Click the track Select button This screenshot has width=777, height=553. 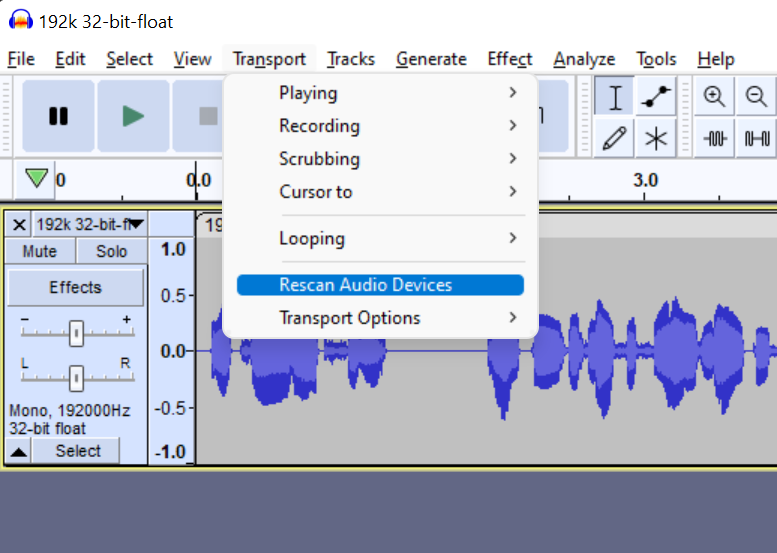77,451
